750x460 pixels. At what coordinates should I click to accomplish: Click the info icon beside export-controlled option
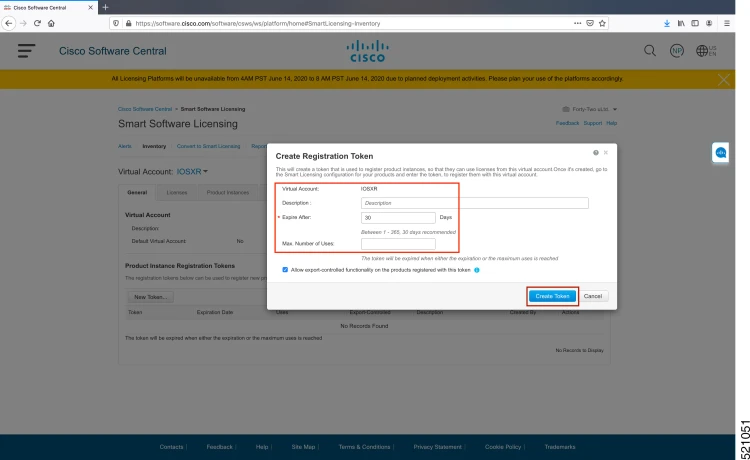click(476, 270)
